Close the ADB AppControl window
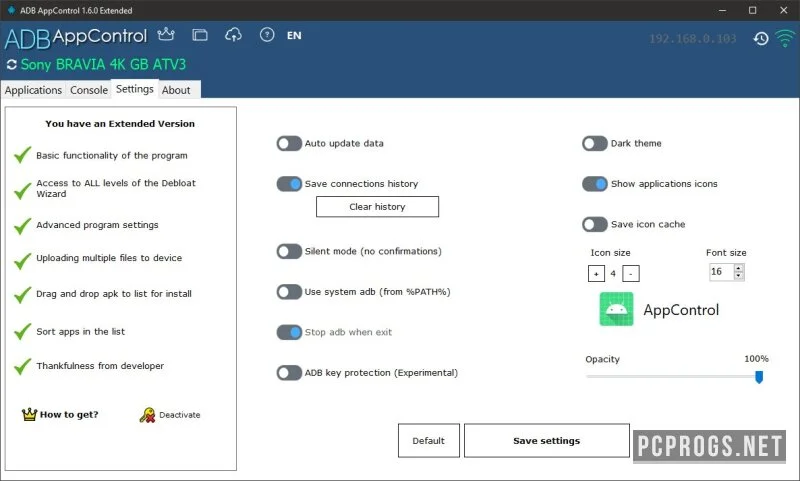 pos(784,10)
